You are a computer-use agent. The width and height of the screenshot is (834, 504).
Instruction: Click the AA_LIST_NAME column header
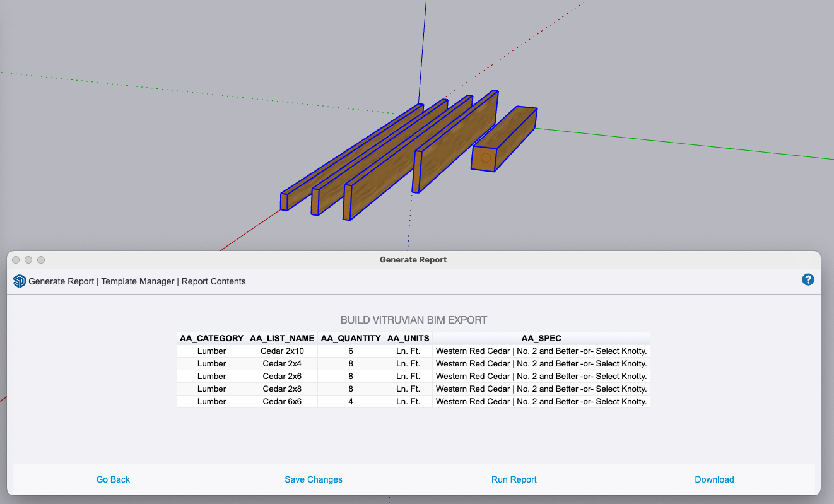point(282,338)
